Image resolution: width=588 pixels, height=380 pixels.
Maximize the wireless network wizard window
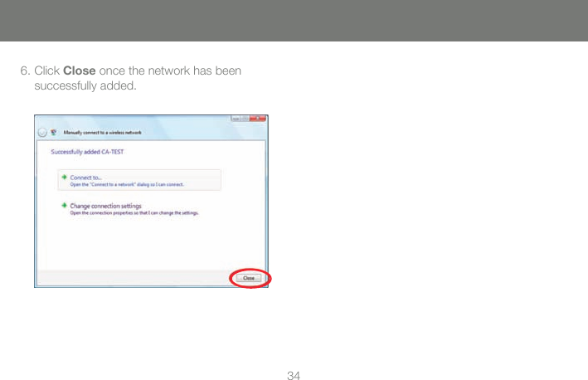point(245,119)
